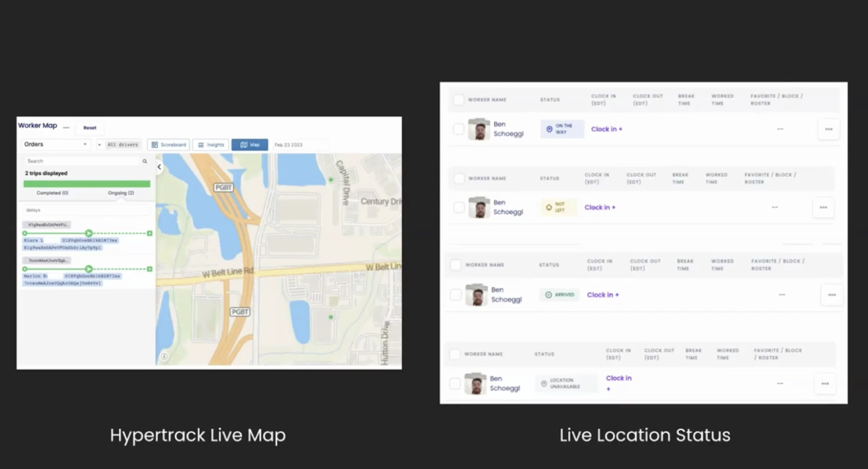Click Ben Schoeggl's avatar in Not Left row

pos(478,207)
